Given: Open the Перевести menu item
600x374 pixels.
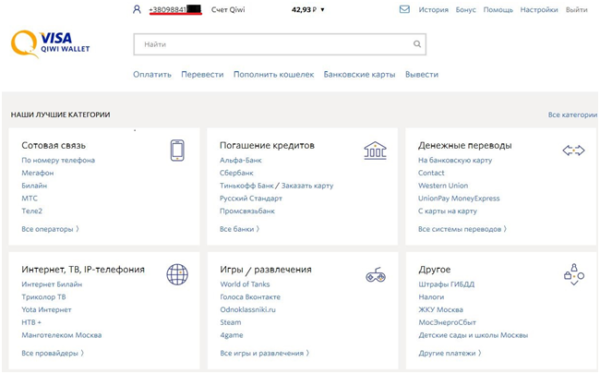Looking at the screenshot, I should point(202,74).
